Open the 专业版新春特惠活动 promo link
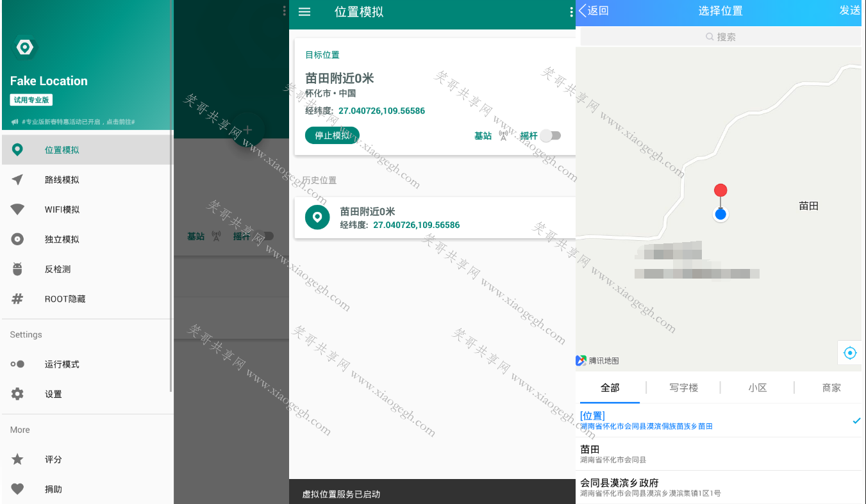 (72, 122)
